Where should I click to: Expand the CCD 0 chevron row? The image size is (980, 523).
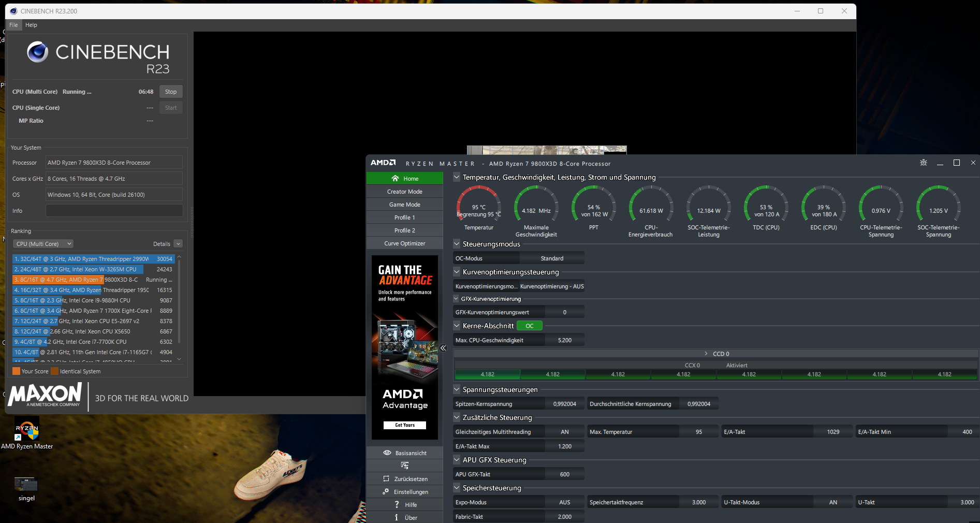pyautogui.click(x=706, y=354)
